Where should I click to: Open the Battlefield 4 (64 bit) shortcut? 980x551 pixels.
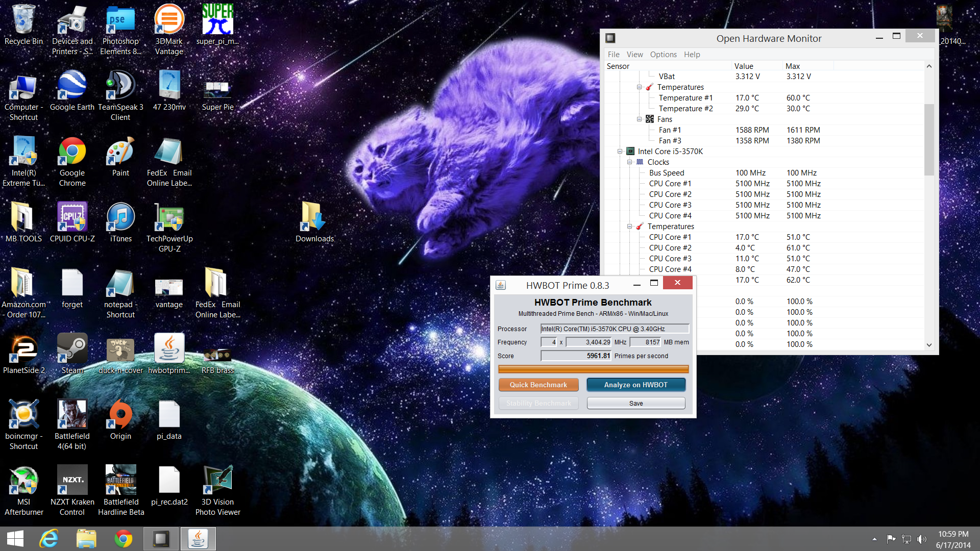(72, 424)
